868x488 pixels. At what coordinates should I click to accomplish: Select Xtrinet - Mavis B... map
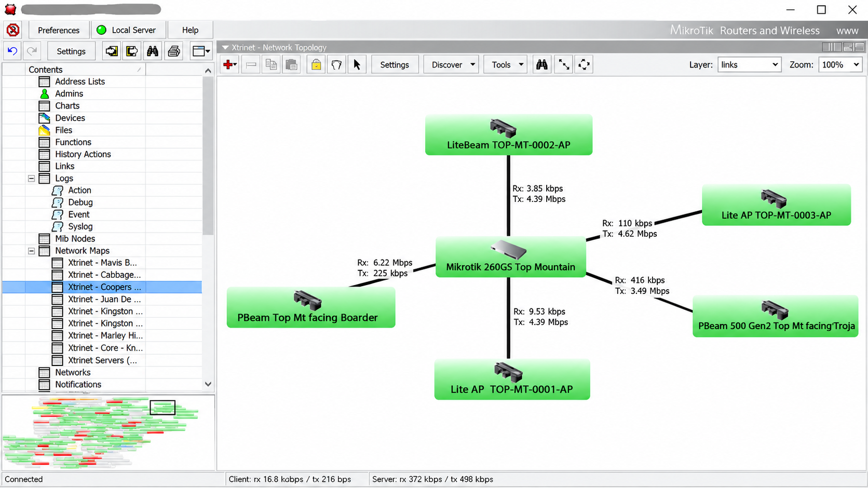pos(102,263)
